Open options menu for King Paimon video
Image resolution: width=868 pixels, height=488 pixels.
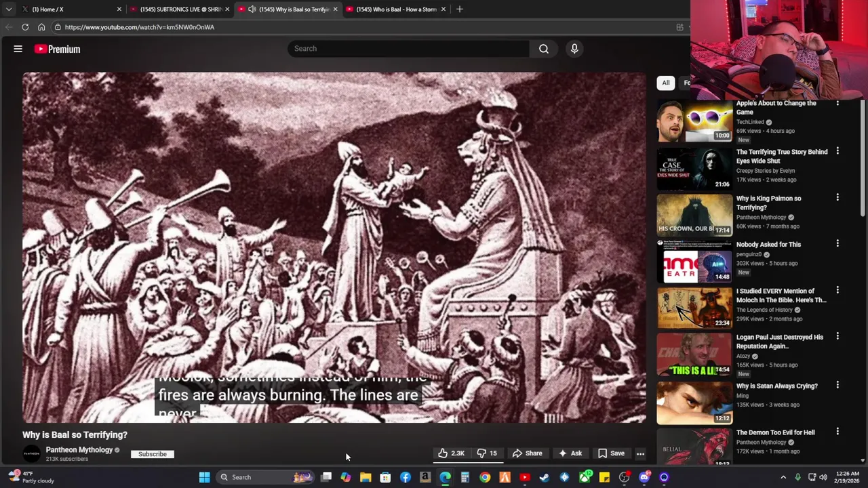(837, 197)
